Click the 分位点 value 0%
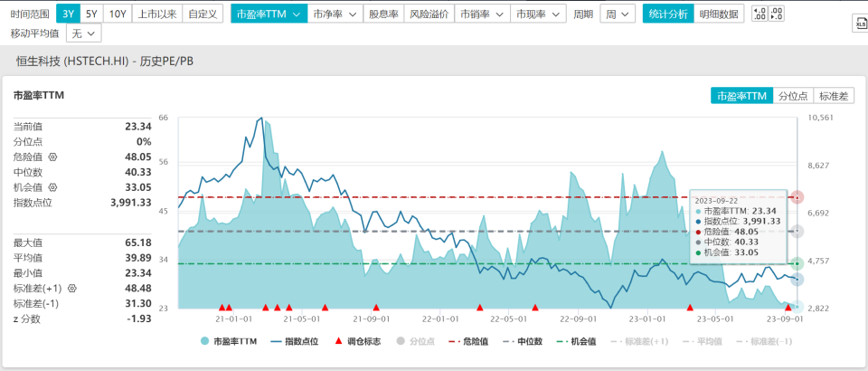The width and height of the screenshot is (868, 371). click(144, 142)
